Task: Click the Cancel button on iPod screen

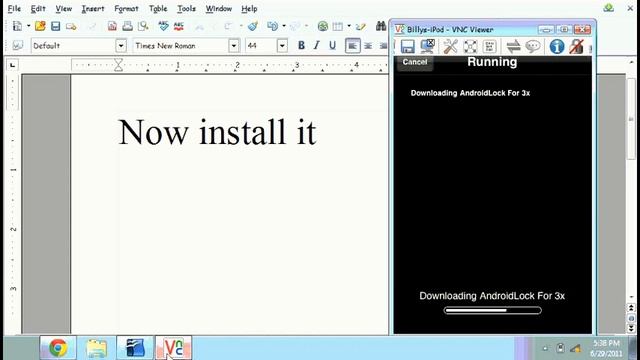Action: [x=415, y=62]
